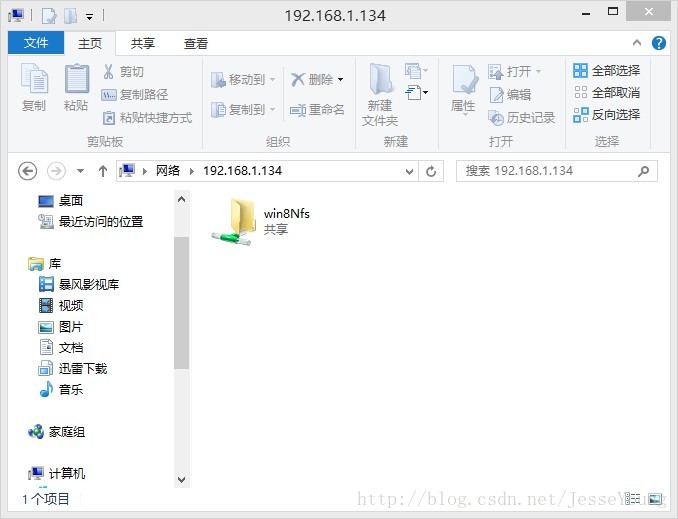Click Invert Selection (反向选择)
This screenshot has height=519, width=678.
pos(606,115)
